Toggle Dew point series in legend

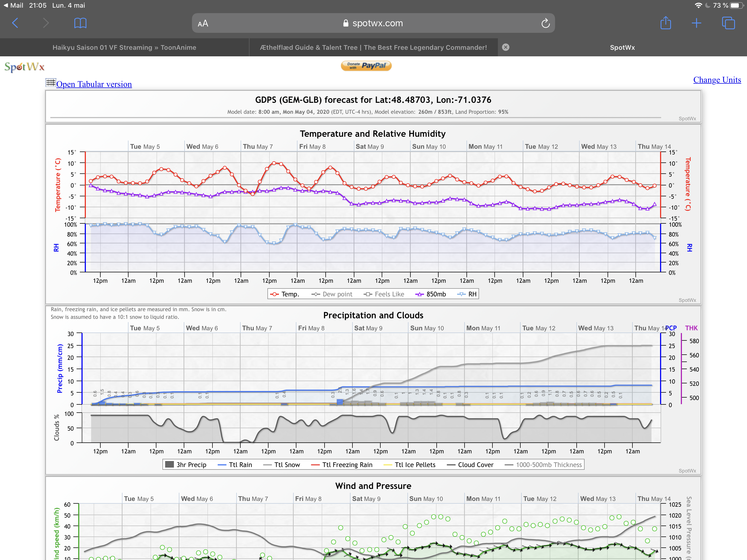332,294
